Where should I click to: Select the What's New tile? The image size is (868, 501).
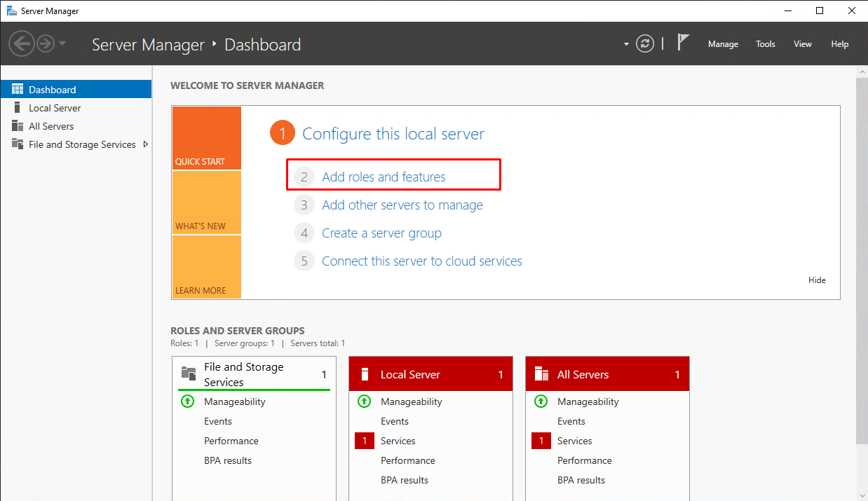(206, 203)
